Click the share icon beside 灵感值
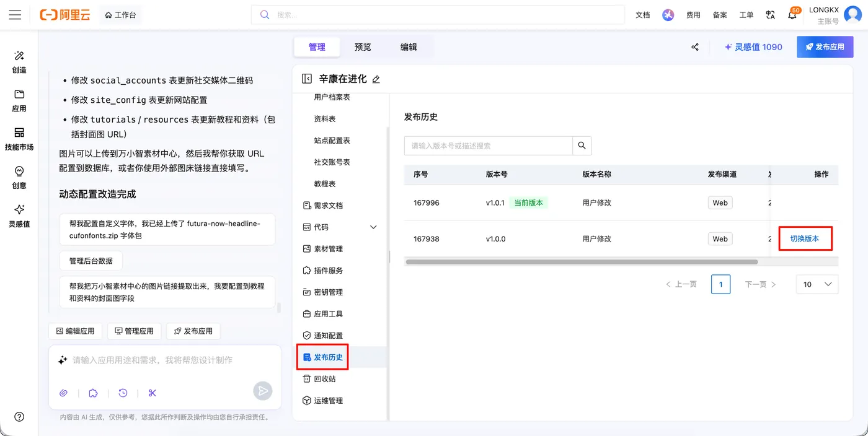Screen dimensions: 868x436 [695, 47]
